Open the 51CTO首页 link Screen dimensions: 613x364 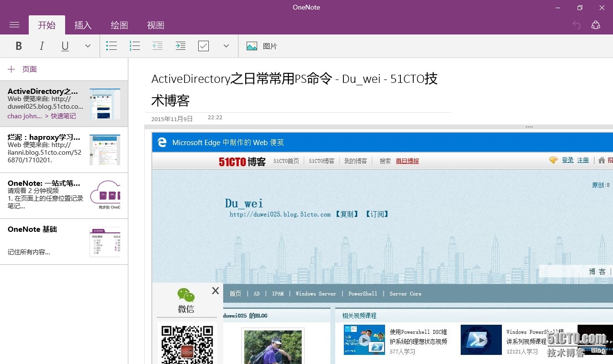pos(286,161)
